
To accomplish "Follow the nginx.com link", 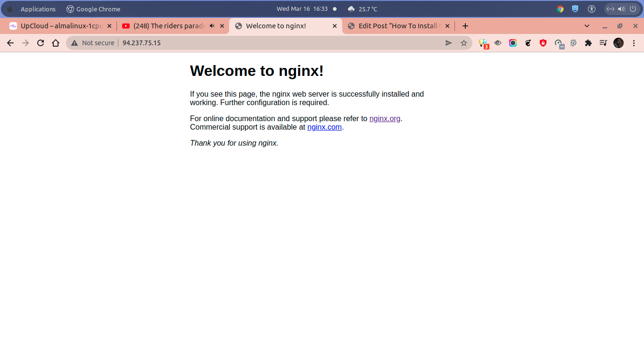I will (x=324, y=127).
